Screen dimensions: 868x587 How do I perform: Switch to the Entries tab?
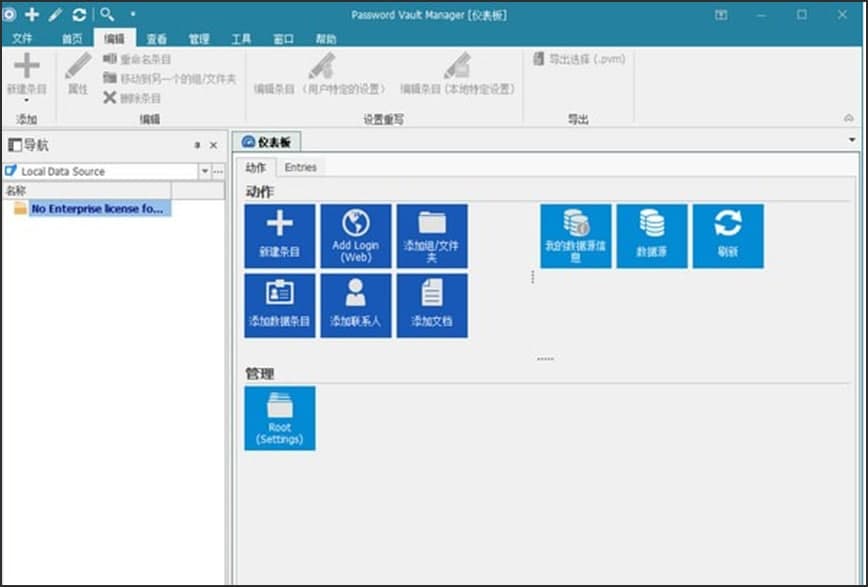tap(300, 167)
